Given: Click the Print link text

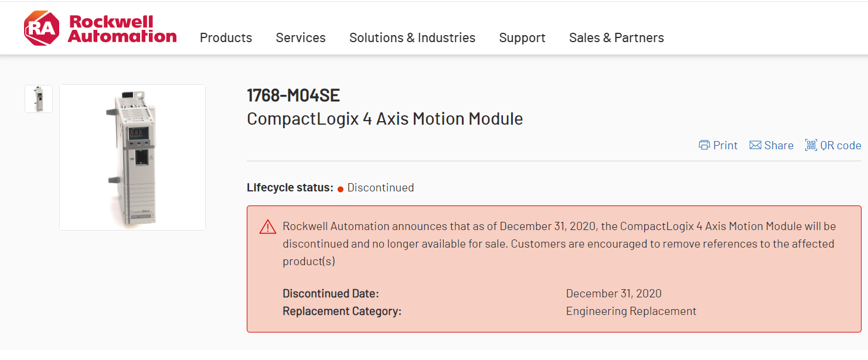Looking at the screenshot, I should (726, 146).
